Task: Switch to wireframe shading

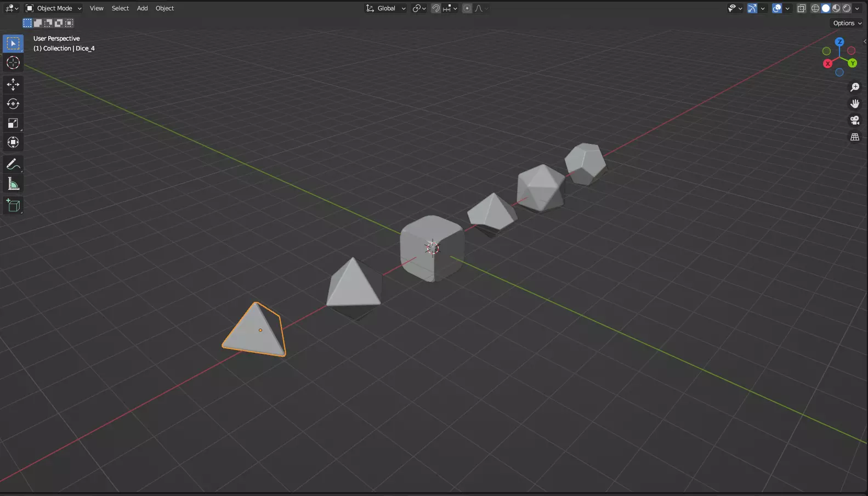Action: [x=815, y=8]
